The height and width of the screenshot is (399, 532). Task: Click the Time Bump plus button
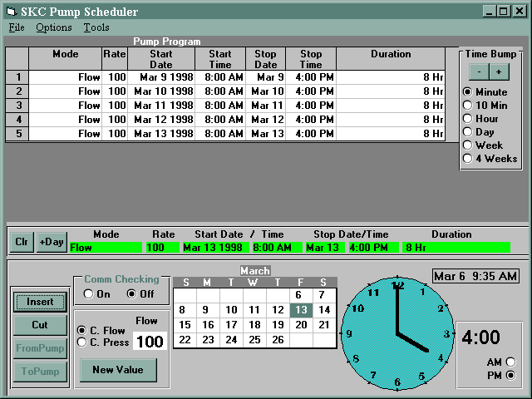click(499, 72)
